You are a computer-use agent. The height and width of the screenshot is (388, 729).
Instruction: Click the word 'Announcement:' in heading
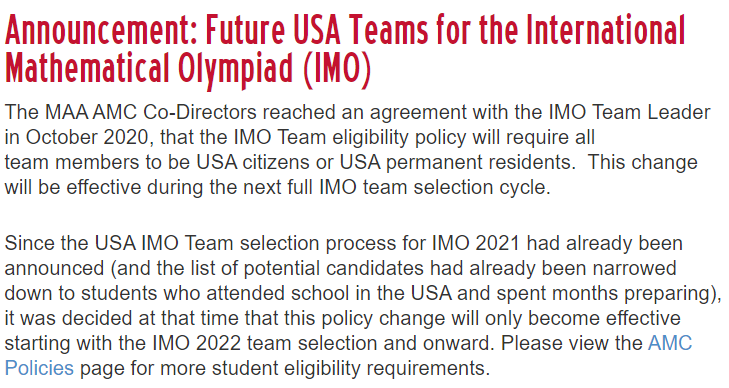tap(102, 30)
